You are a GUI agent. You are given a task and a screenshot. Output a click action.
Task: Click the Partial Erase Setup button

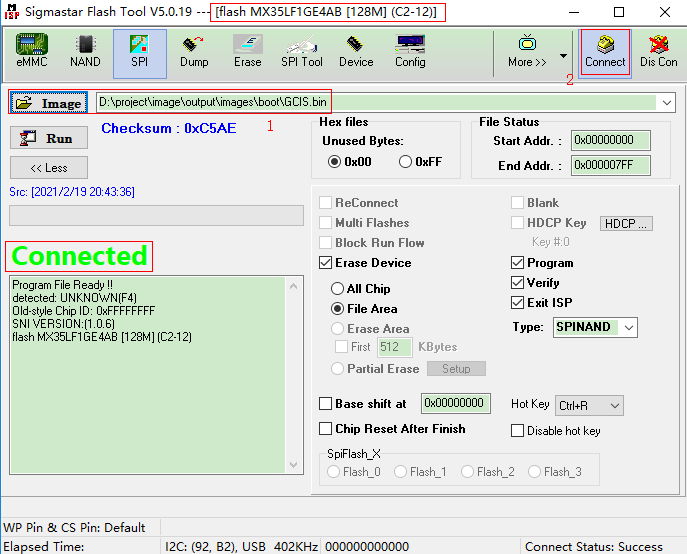coord(456,369)
